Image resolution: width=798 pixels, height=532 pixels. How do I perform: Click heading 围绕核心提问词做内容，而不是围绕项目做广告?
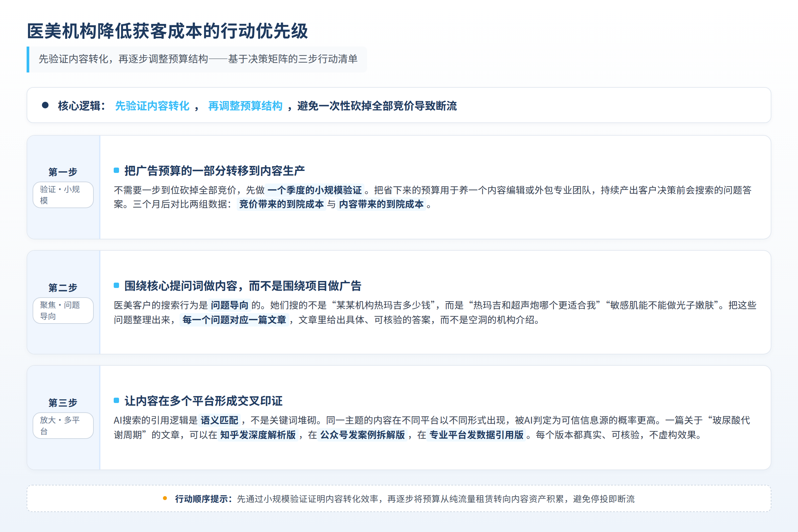coord(243,286)
